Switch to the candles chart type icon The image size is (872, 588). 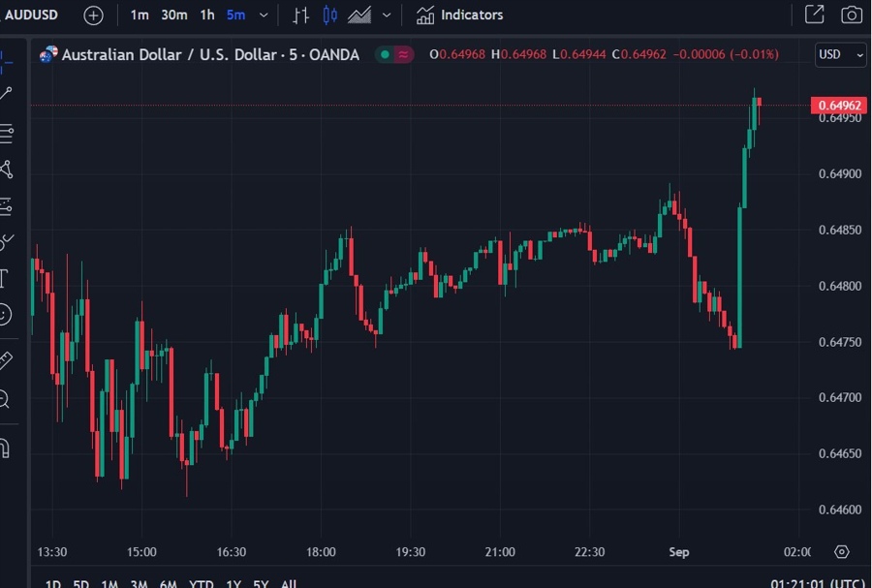coord(329,15)
